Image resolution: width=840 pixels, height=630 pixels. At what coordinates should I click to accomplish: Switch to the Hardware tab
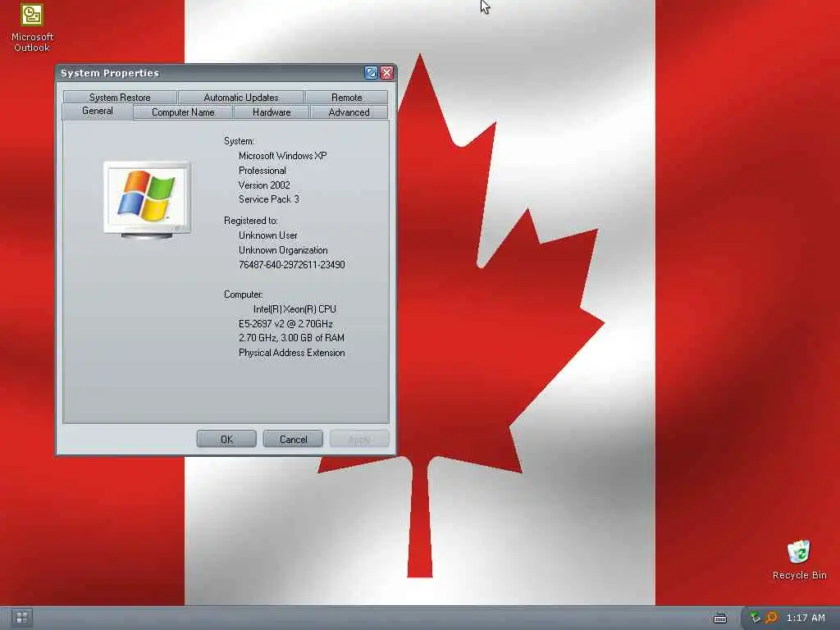click(x=272, y=112)
